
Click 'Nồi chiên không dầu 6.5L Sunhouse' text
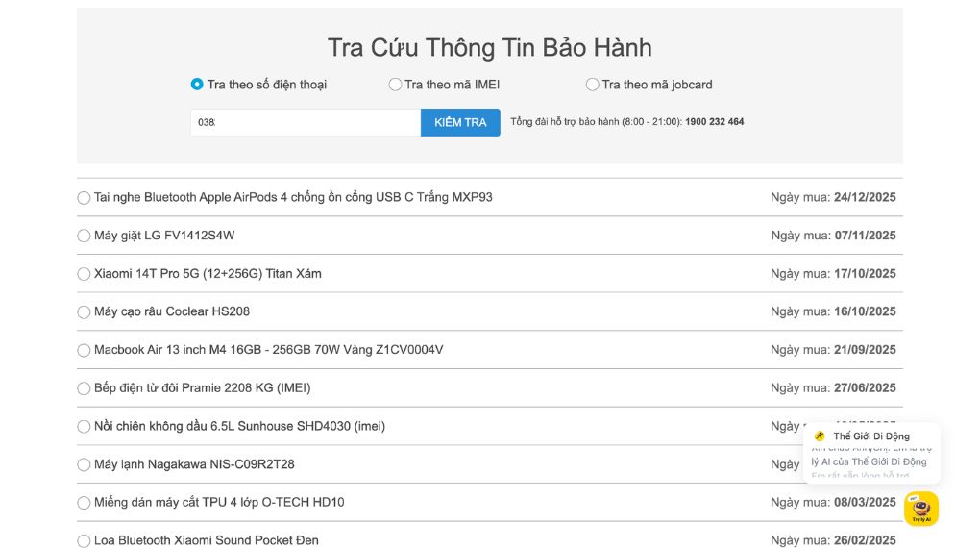(240, 426)
